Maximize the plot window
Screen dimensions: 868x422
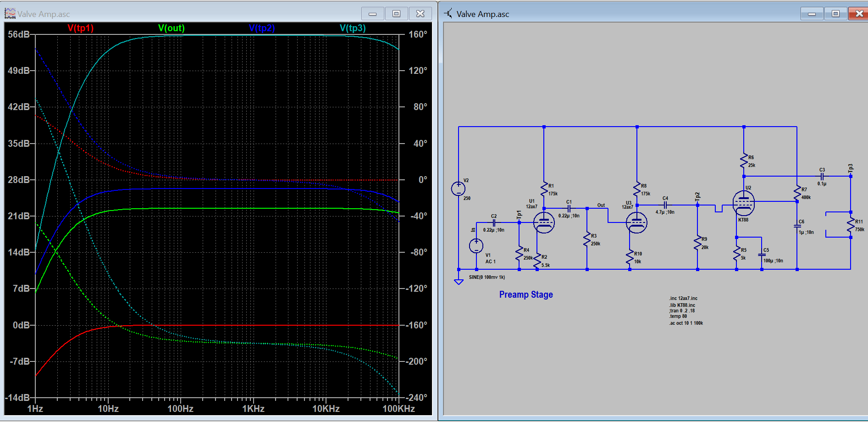[x=397, y=14]
